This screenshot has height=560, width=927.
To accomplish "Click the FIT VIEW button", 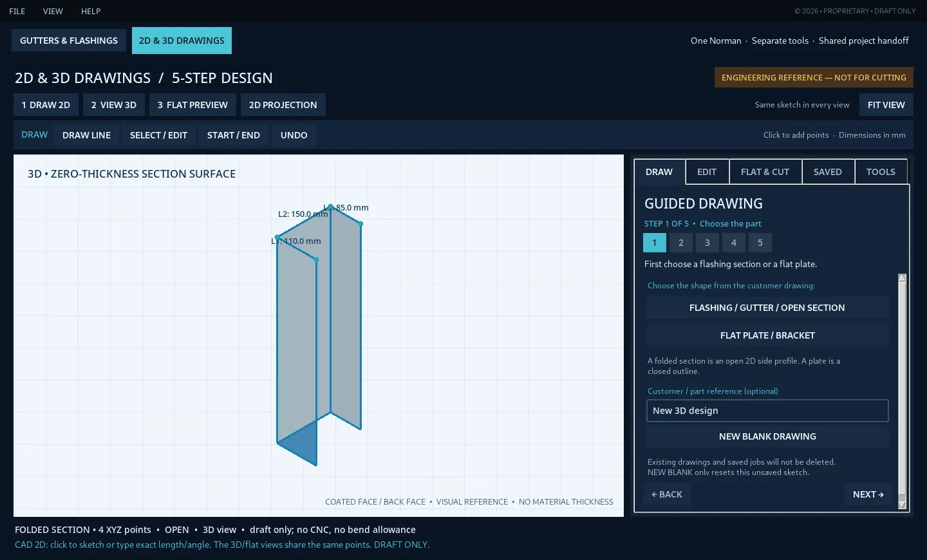I will point(886,105).
